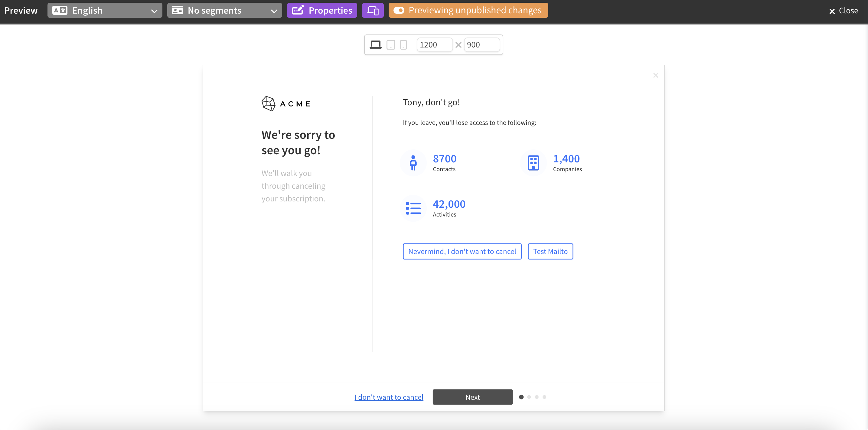The image size is (868, 430).
Task: Toggle off Previewing unpublished changes
Action: click(x=399, y=10)
